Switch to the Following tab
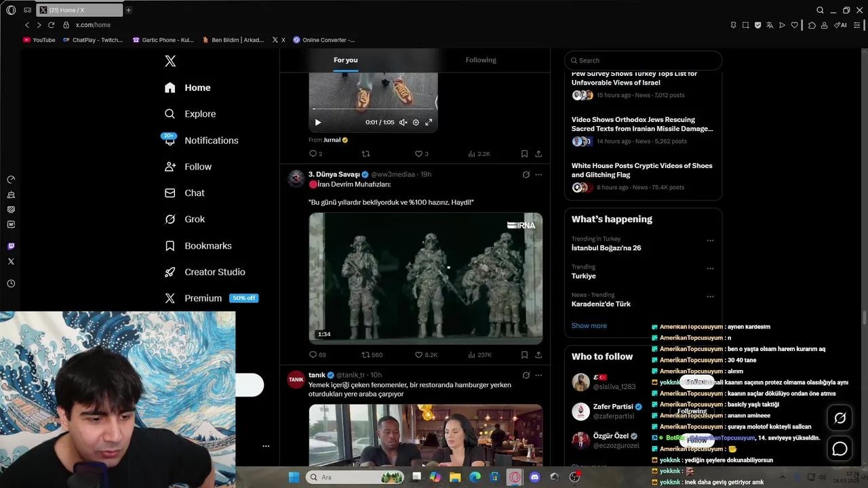This screenshot has width=868, height=488. tap(481, 60)
